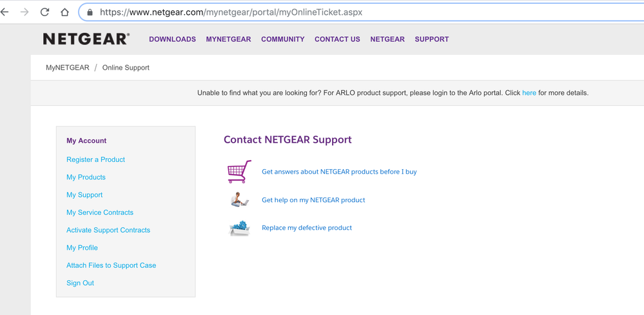The width and height of the screenshot is (644, 315).
Task: Click the padlock icon in address bar
Action: point(90,12)
